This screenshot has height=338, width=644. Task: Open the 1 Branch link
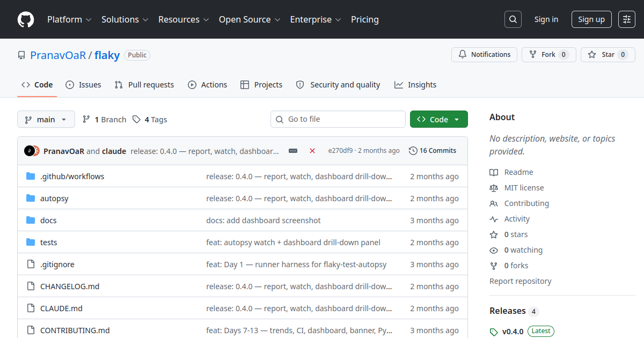[105, 120]
